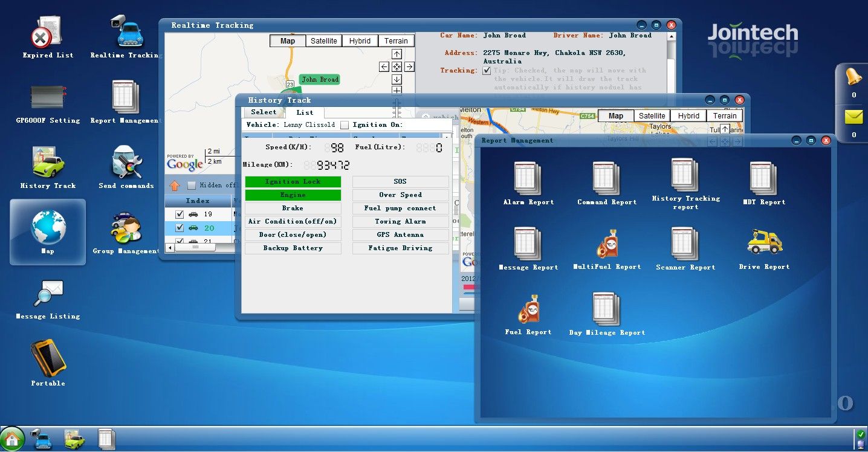Click the GPS Antenna indicator
Image resolution: width=868 pixels, height=452 pixels.
click(401, 235)
